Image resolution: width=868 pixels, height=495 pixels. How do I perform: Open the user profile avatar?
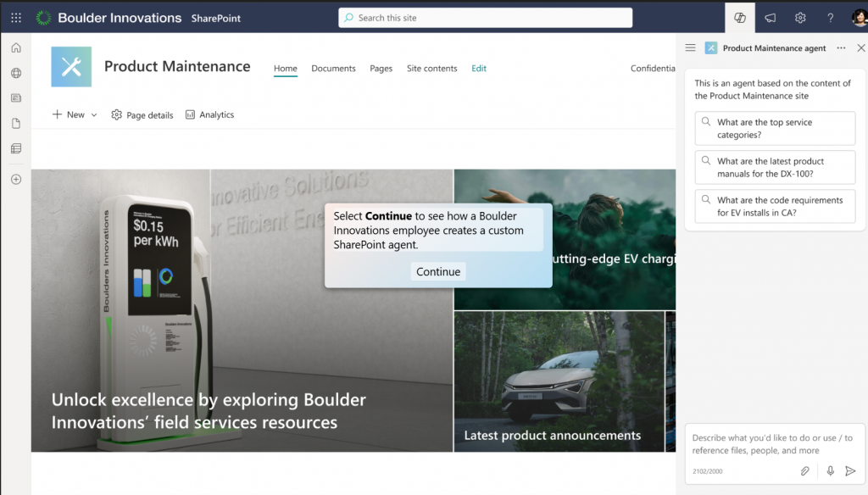tap(860, 18)
